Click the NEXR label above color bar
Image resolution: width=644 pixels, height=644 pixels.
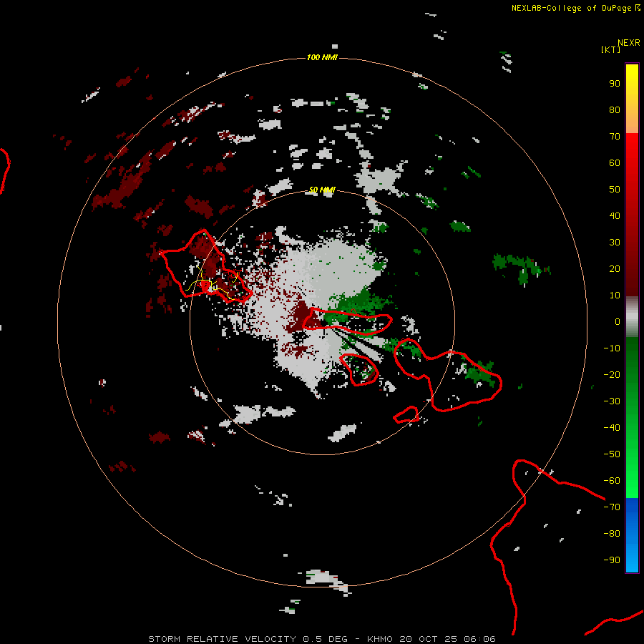[628, 43]
